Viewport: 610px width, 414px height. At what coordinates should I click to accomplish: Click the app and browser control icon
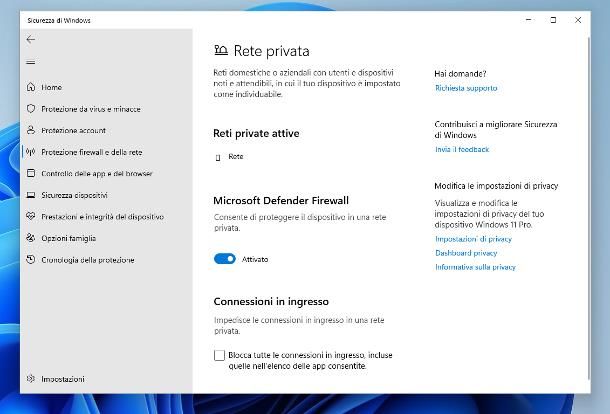pos(31,173)
